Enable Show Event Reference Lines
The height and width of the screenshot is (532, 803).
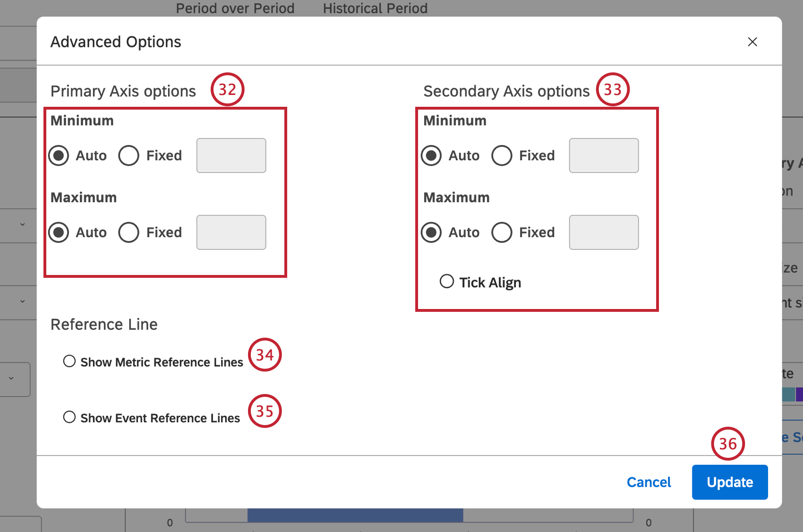[69, 417]
